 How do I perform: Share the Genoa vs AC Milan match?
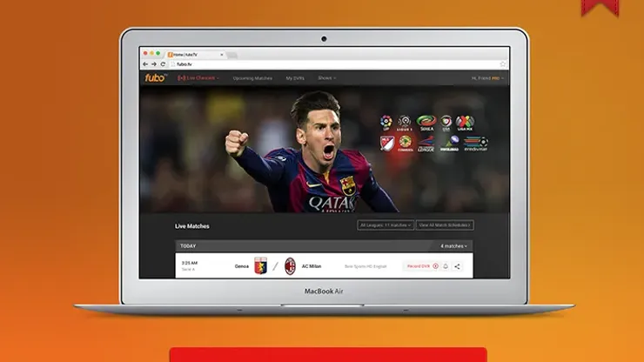click(457, 266)
